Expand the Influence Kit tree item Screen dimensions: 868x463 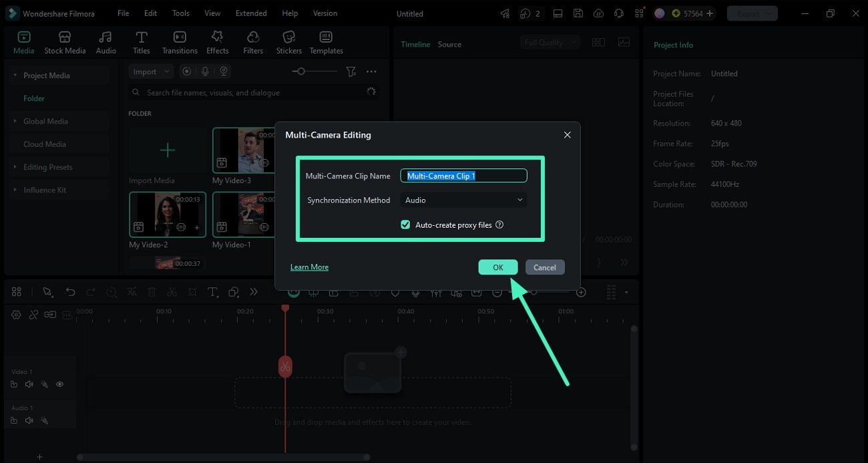[15, 190]
